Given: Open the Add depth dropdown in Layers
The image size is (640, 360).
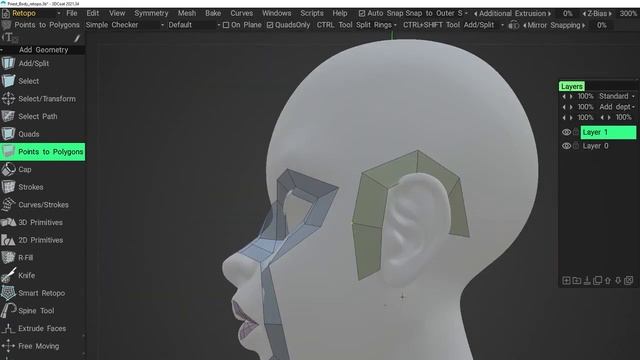Looking at the screenshot, I should 617,107.
